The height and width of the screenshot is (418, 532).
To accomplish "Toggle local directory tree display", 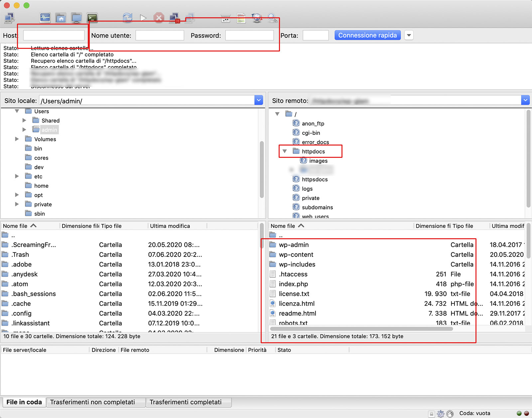I will [x=61, y=18].
